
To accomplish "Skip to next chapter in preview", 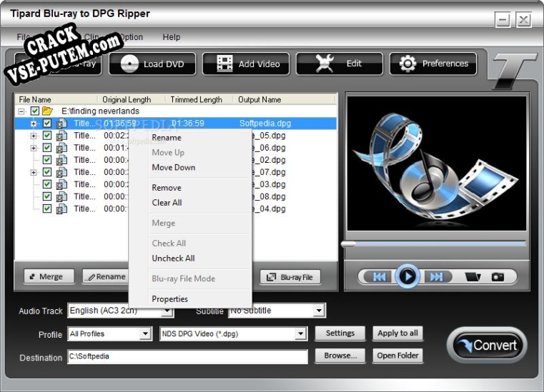I will coord(436,276).
